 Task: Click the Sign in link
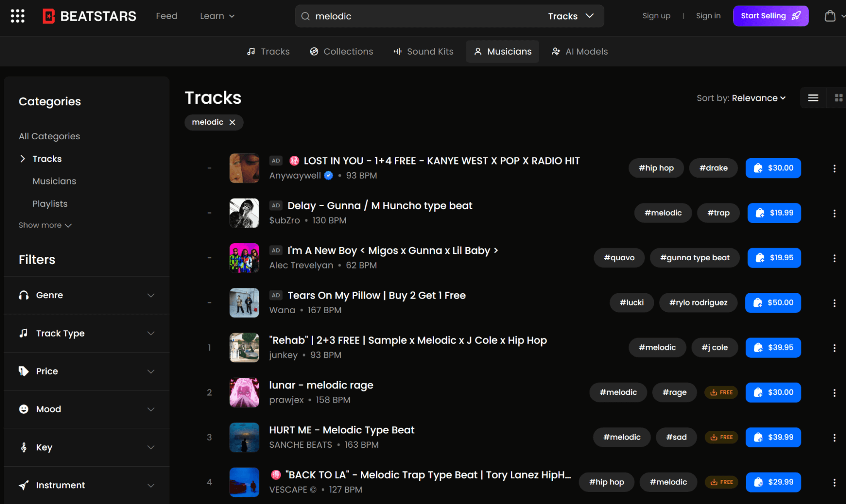pyautogui.click(x=708, y=16)
